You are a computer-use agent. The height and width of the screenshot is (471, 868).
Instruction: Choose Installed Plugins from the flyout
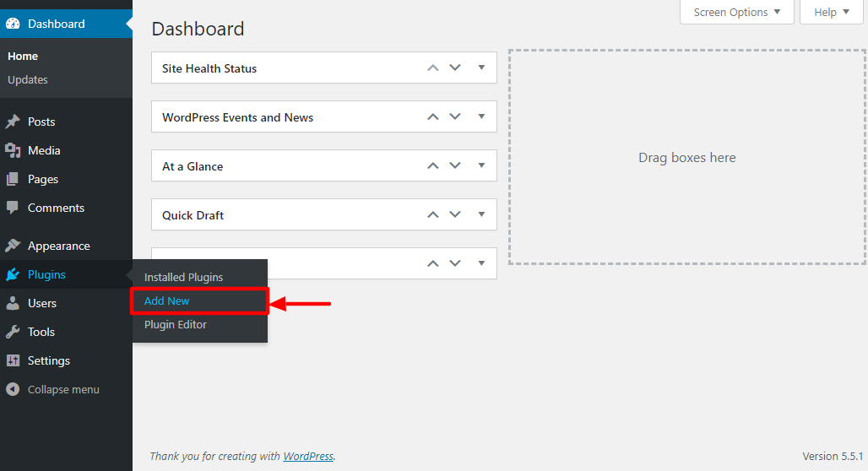(184, 278)
